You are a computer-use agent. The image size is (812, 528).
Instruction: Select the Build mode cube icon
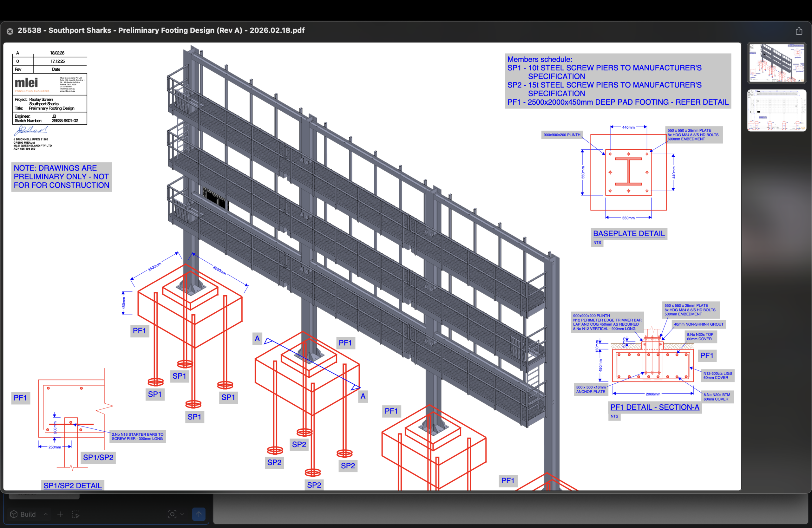pyautogui.click(x=13, y=514)
